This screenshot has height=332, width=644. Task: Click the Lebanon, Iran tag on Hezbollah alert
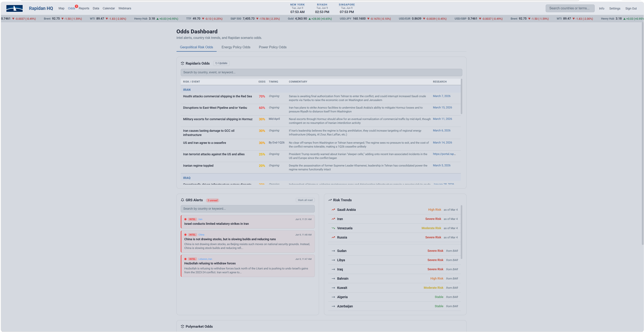205,259
